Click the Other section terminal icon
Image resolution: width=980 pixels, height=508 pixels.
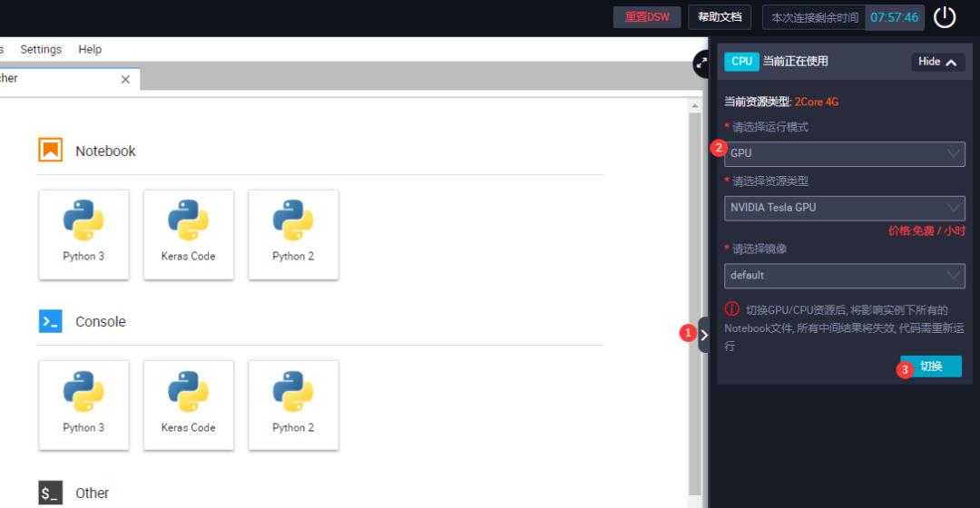(51, 493)
